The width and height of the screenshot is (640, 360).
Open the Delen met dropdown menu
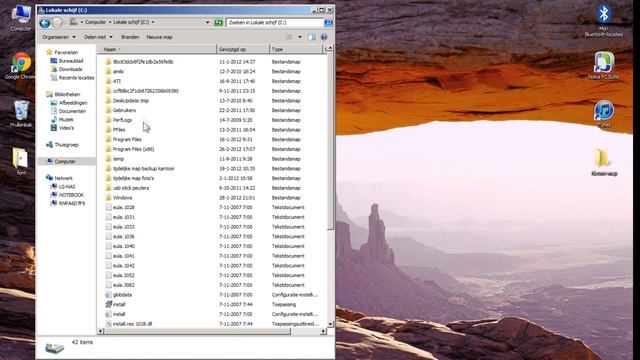98,37
